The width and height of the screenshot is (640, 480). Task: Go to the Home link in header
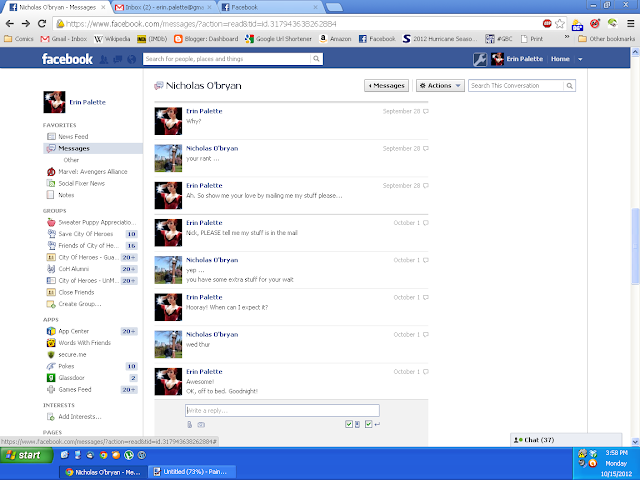tap(560, 59)
